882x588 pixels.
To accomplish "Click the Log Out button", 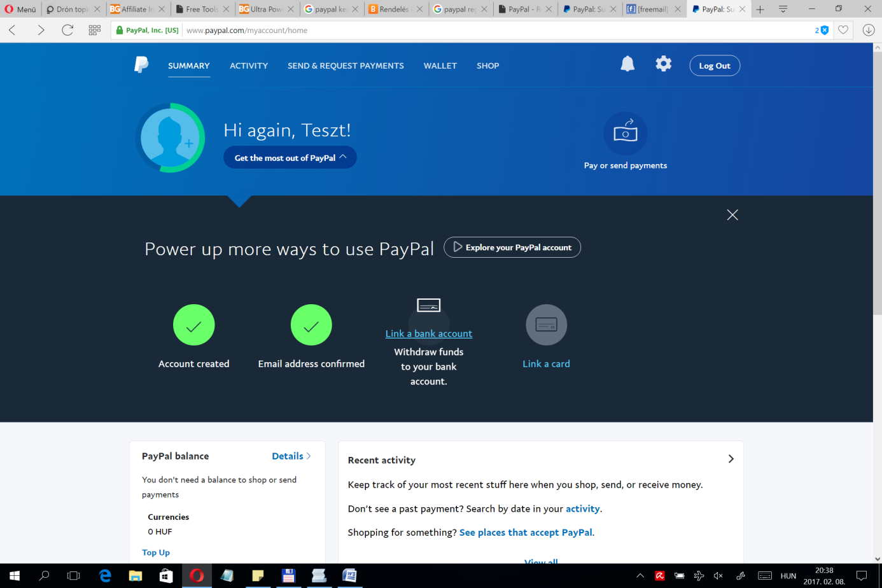I will coord(715,66).
